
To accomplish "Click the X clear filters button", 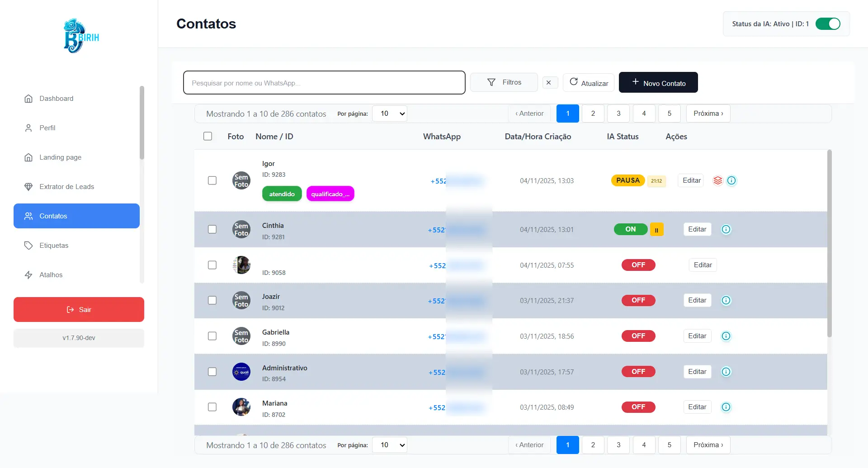I will coord(549,83).
